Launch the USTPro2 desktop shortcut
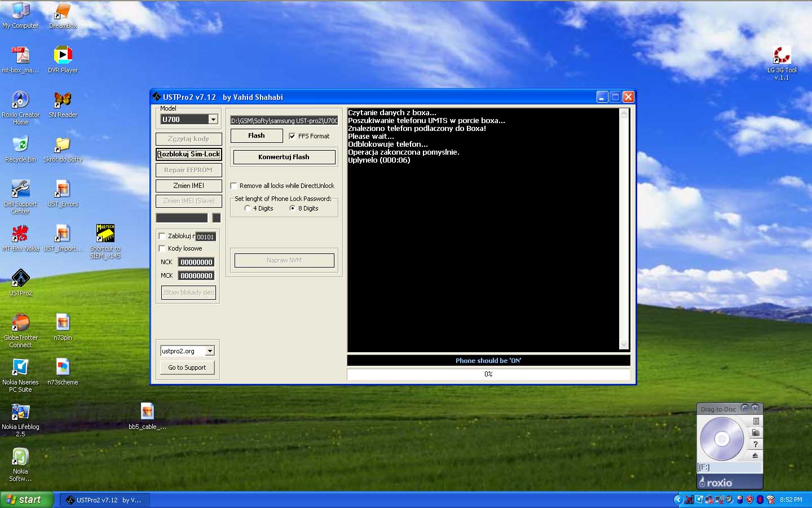 (x=20, y=278)
